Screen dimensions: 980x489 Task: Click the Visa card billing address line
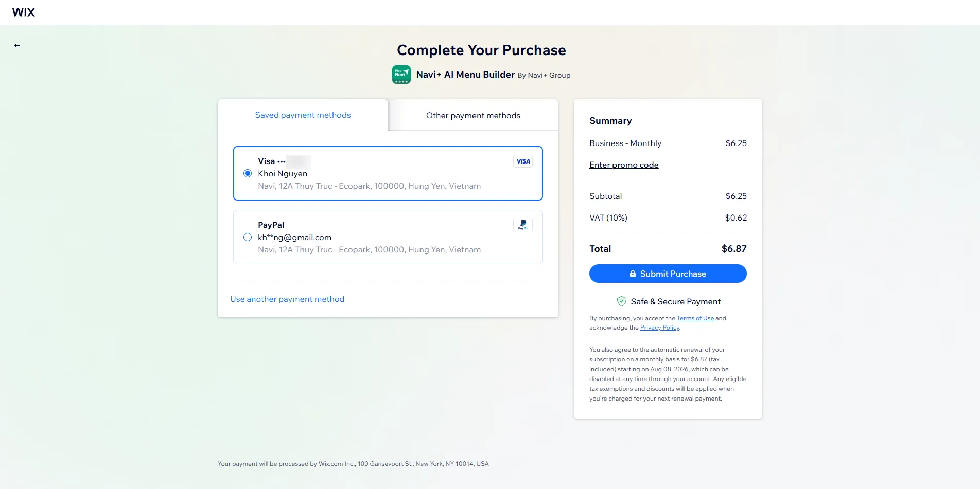tap(369, 186)
